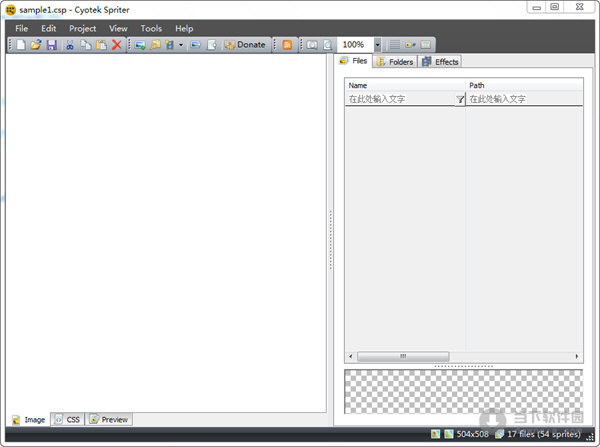Click the orange RSS feed icon
The width and height of the screenshot is (600, 447).
288,45
